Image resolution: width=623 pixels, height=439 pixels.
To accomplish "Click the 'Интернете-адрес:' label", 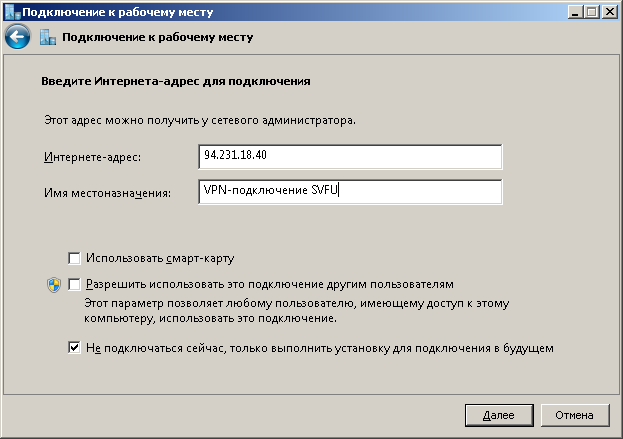I will click(93, 158).
